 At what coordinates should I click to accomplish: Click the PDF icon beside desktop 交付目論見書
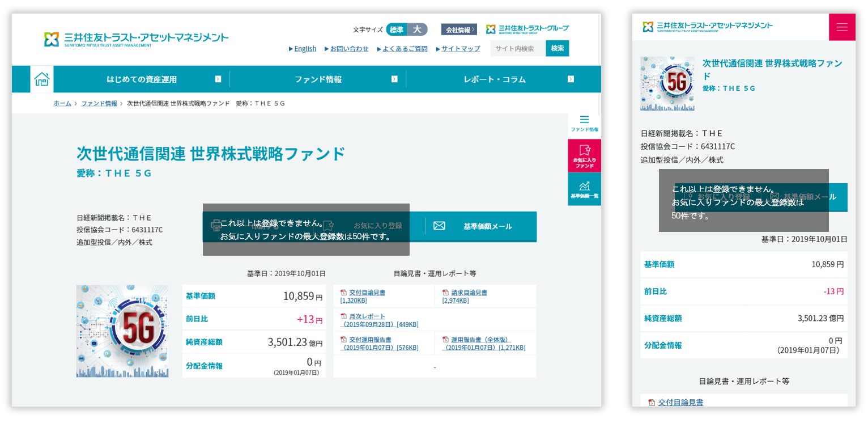(343, 293)
